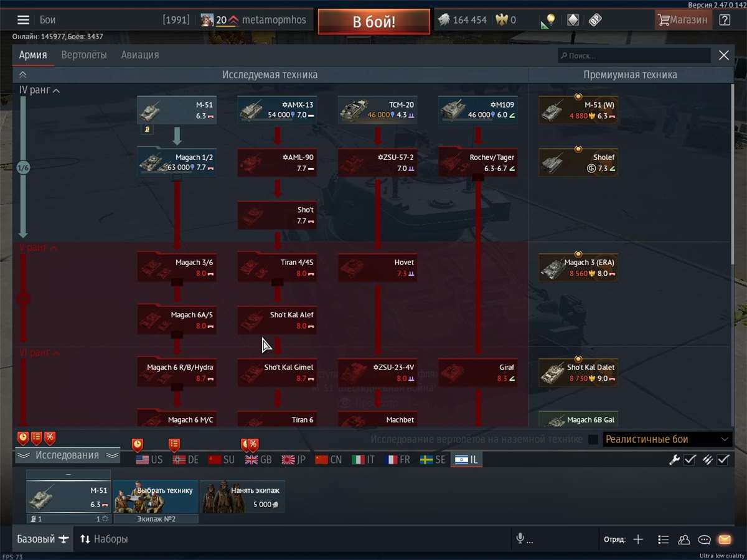This screenshot has width=747, height=560.
Task: Collapse the Исследования panel
Action: click(x=67, y=455)
